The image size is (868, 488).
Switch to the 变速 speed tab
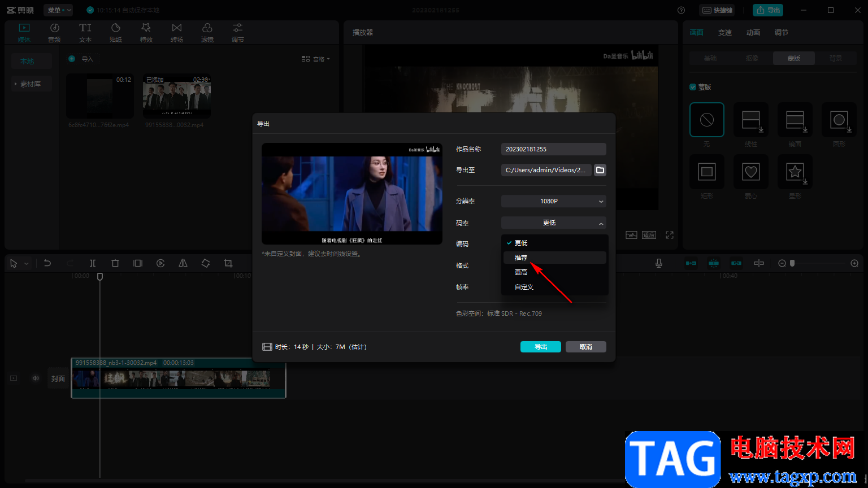pyautogui.click(x=725, y=33)
